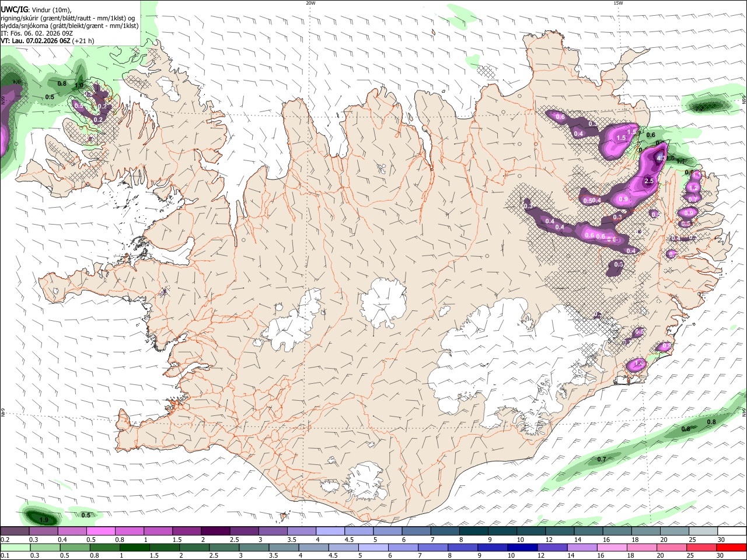Select the bright pink 0.5–0.8 snow swatch
The width and height of the screenshot is (747, 560).
(x=100, y=531)
